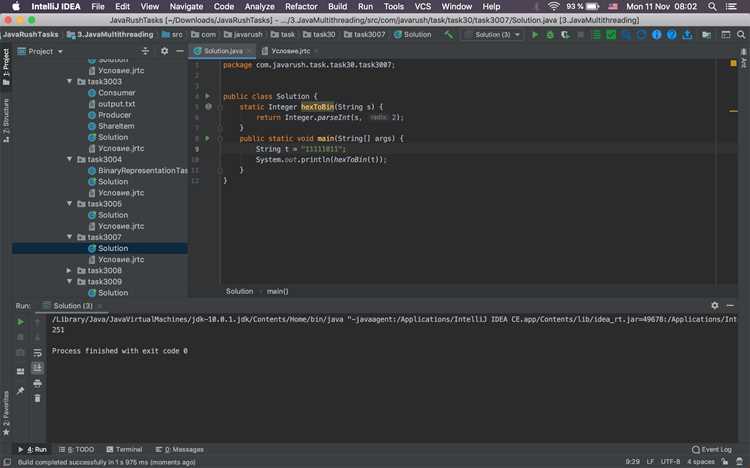This screenshot has width=750, height=468.
Task: Hide the Project panel with minus icon
Action: point(180,51)
